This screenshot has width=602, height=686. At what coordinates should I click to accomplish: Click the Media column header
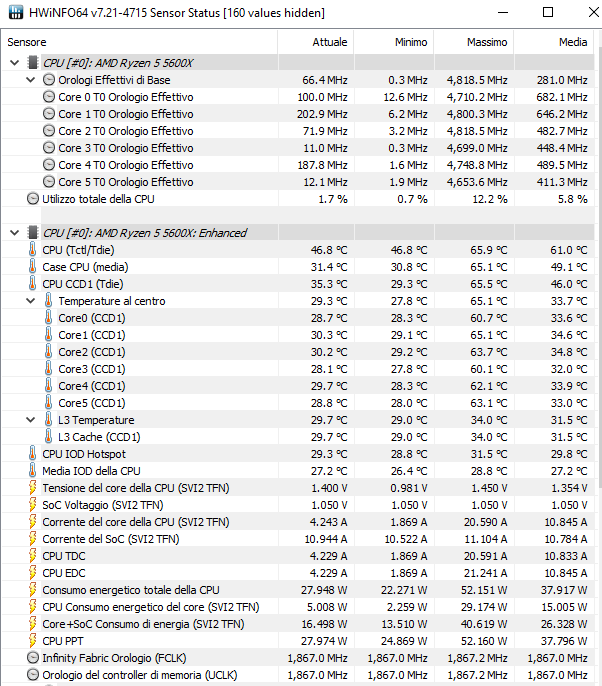(x=554, y=42)
